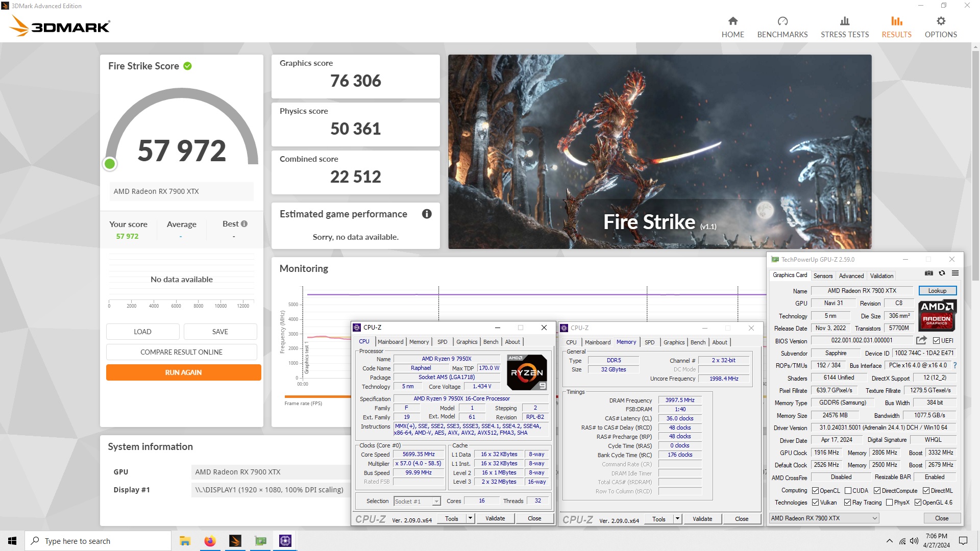
Task: Open the network icon in the system tray
Action: click(902, 541)
